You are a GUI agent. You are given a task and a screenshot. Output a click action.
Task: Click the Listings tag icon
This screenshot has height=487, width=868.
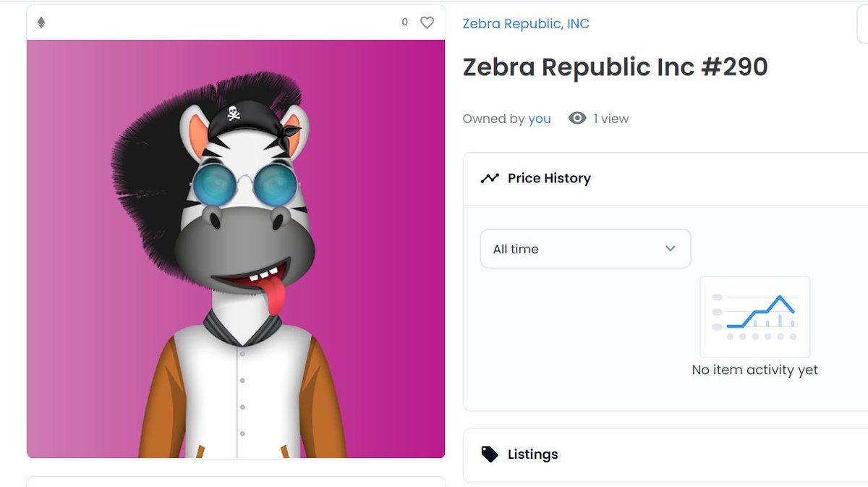490,454
